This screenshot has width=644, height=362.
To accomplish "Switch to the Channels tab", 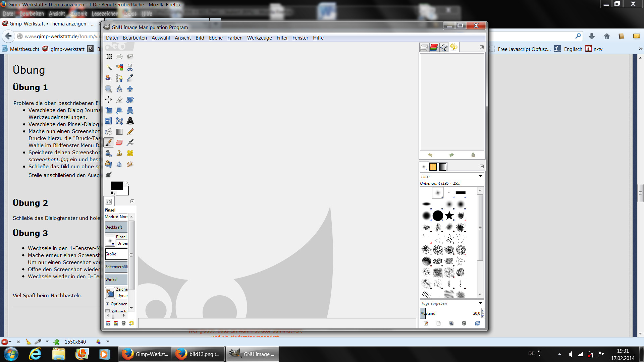I will [433, 47].
